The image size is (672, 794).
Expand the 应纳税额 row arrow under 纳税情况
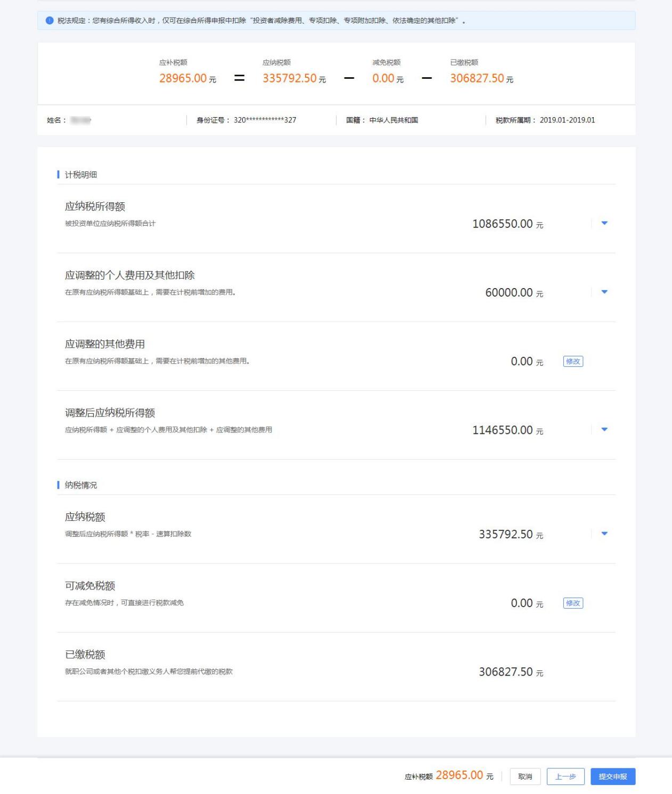pos(604,534)
